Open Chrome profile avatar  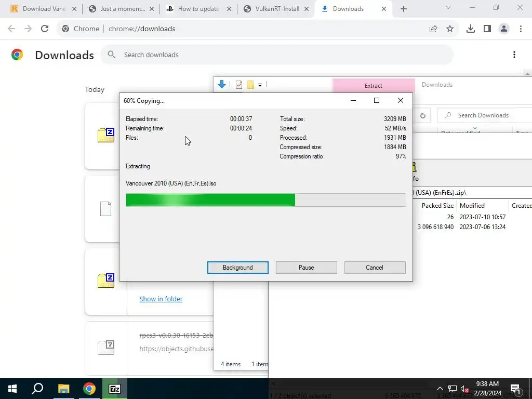pyautogui.click(x=504, y=29)
